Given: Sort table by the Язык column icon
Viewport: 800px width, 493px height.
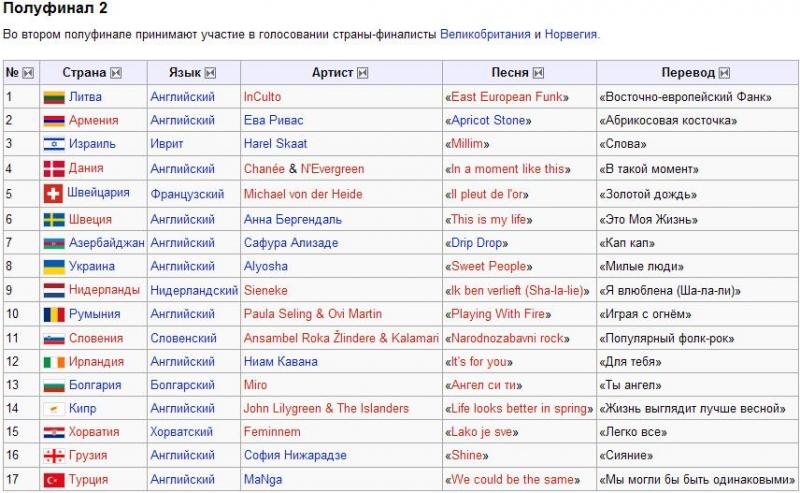Looking at the screenshot, I should click(210, 73).
